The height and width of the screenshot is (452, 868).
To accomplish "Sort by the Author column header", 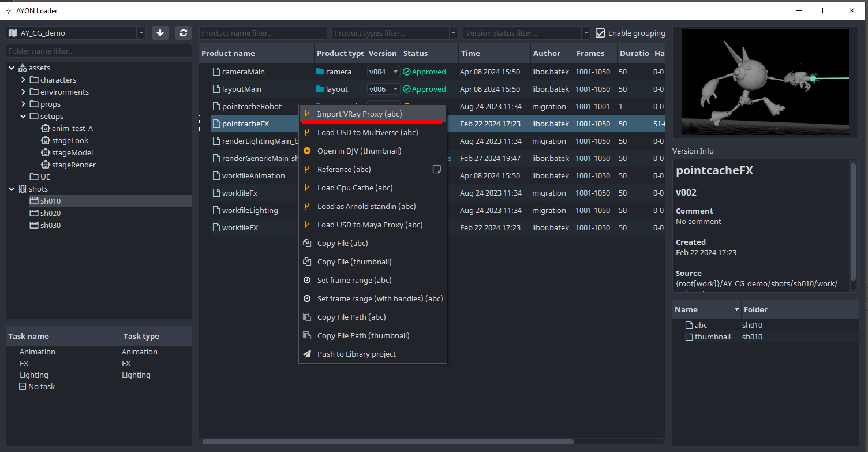I will coord(552,53).
